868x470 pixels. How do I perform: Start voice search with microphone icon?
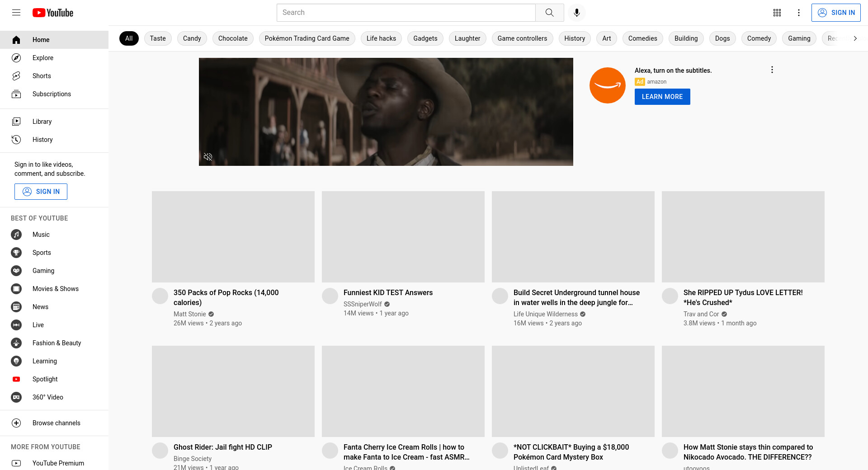(576, 13)
